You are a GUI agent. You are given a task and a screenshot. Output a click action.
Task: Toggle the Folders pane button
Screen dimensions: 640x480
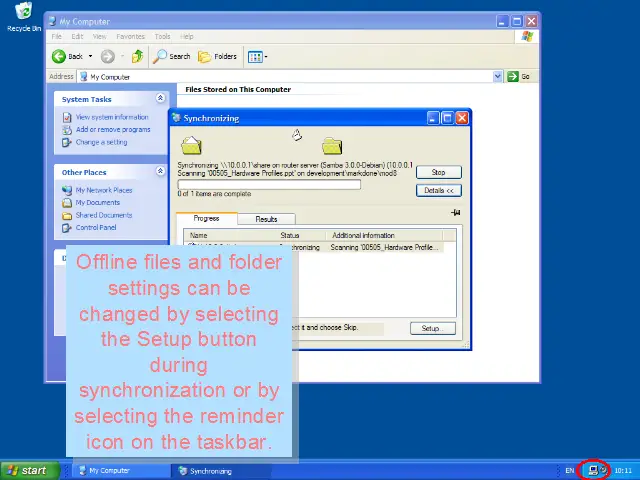(218, 56)
